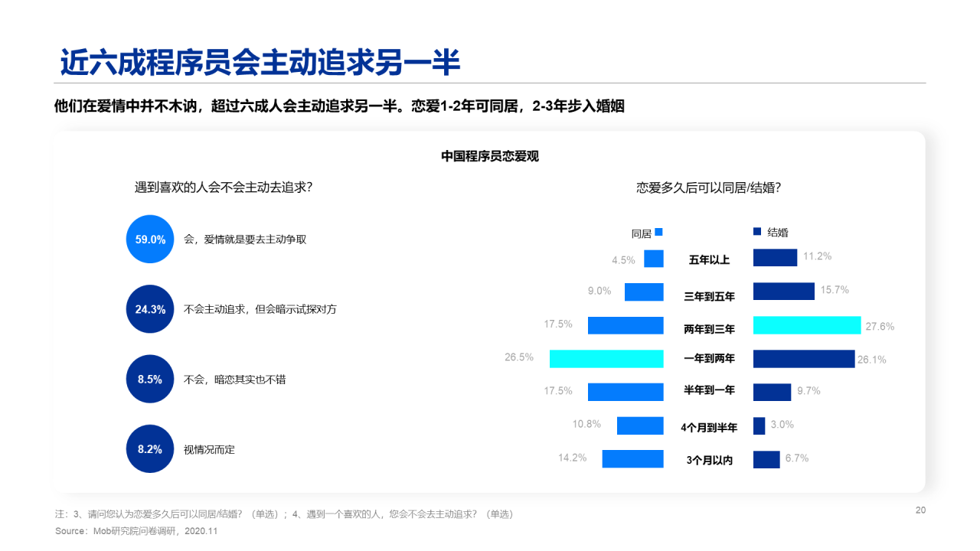Select the subtitle starting with 他们在爱情中并不木讷
980x551 pixels.
coord(339,106)
